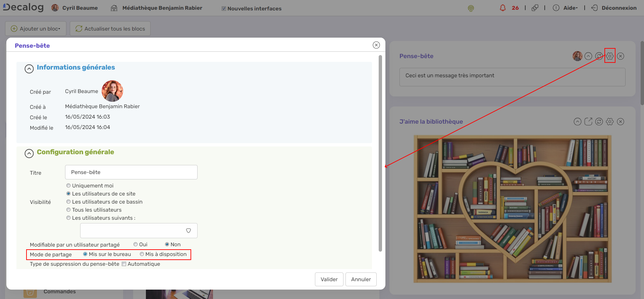The width and height of the screenshot is (644, 299).
Task: Open J'aime la bibliothèque in external view
Action: pos(588,122)
